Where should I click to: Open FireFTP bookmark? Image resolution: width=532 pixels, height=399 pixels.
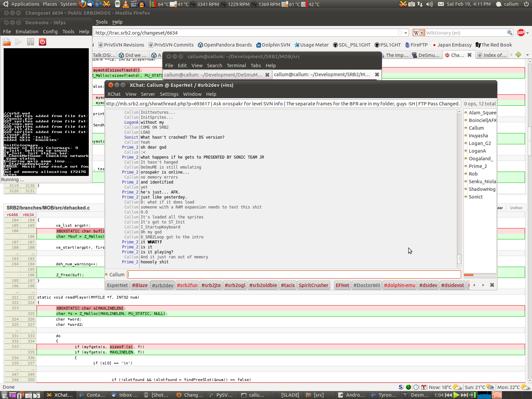coord(416,45)
